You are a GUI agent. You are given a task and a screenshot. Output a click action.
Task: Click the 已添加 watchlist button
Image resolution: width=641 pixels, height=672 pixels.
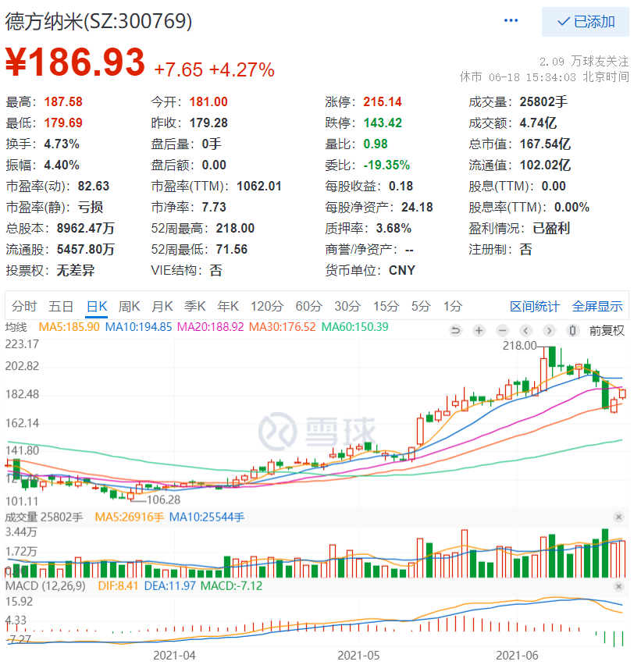586,21
